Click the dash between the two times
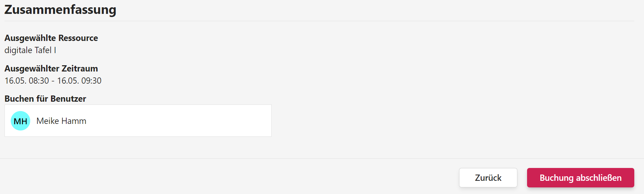 point(53,81)
